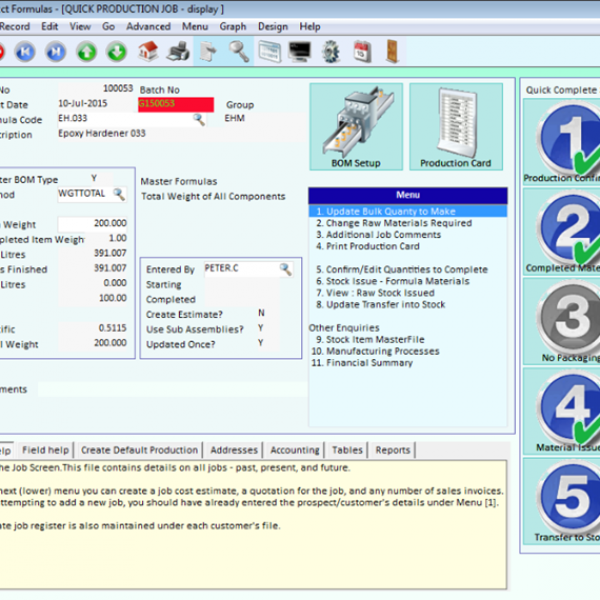Open BOM Setup conveyor icon

[356, 127]
